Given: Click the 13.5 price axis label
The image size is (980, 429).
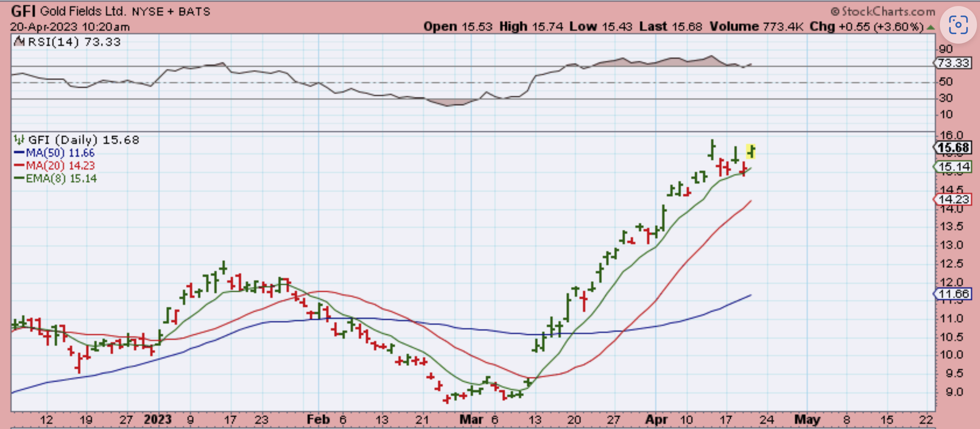Looking at the screenshot, I should point(951,226).
